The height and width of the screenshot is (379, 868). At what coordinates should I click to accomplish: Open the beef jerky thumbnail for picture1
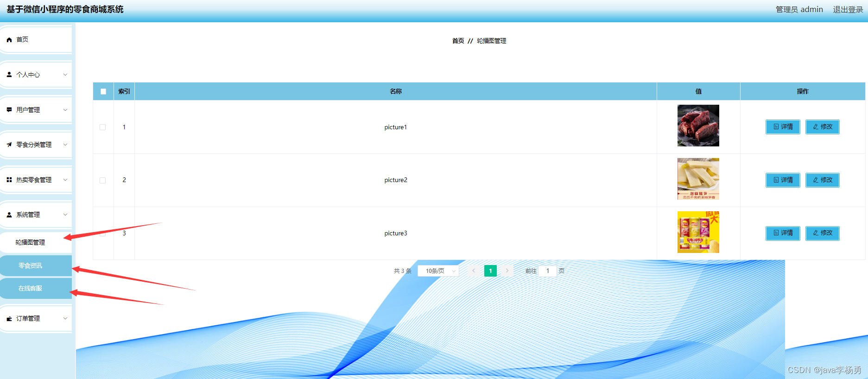click(698, 126)
